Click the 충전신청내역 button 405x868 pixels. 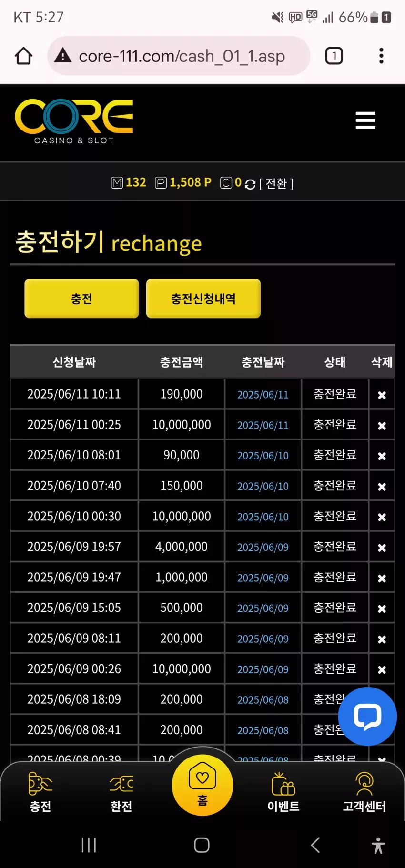tap(203, 299)
